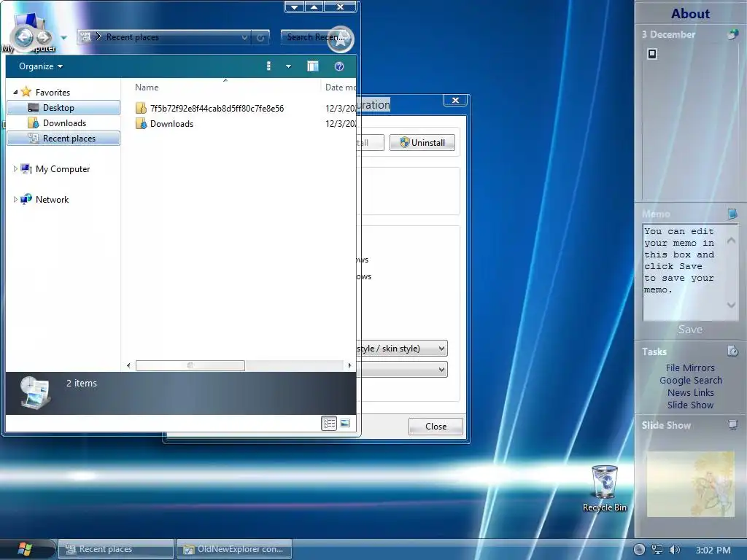Click the horizontal scrollbar thumb
The width and height of the screenshot is (747, 560).
(x=190, y=365)
